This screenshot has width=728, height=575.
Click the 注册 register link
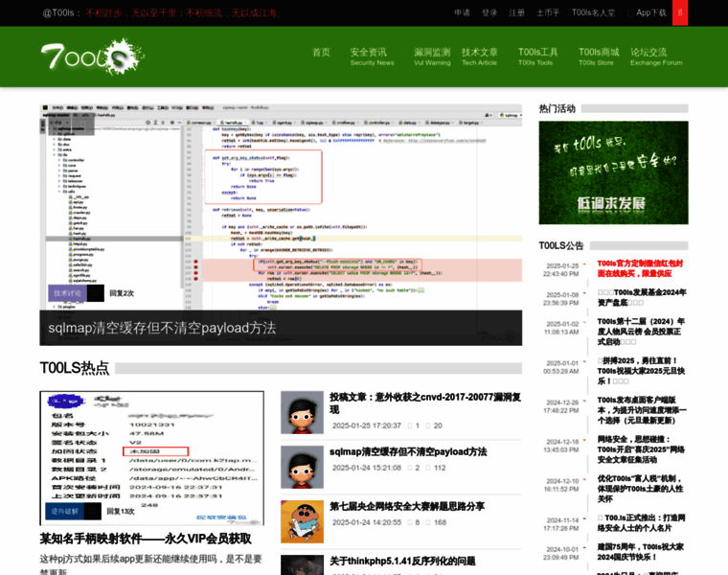[x=516, y=12]
